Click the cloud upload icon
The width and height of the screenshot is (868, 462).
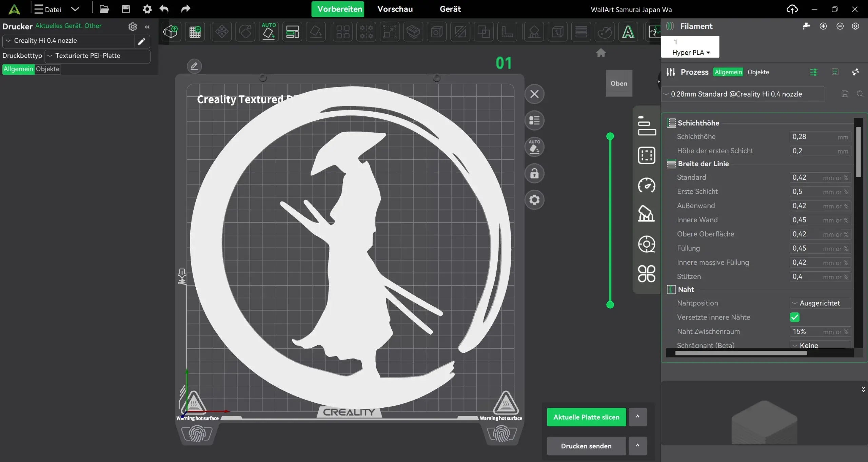792,9
